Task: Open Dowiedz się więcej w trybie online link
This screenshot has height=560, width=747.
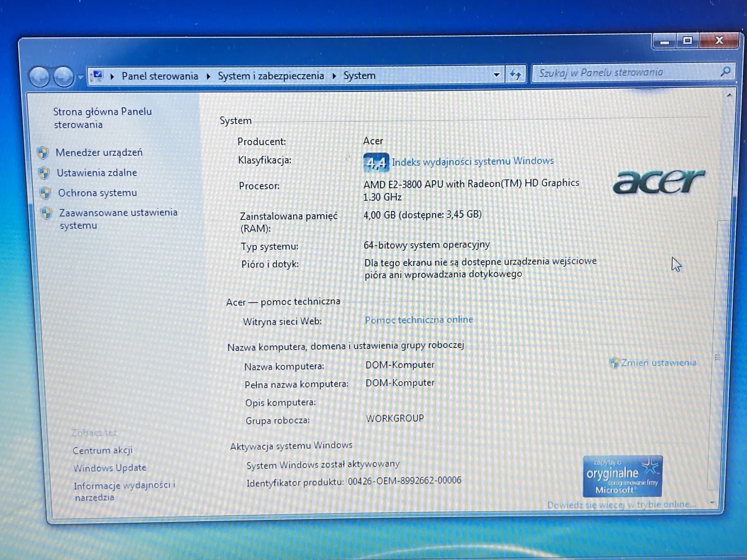Action: [621, 504]
